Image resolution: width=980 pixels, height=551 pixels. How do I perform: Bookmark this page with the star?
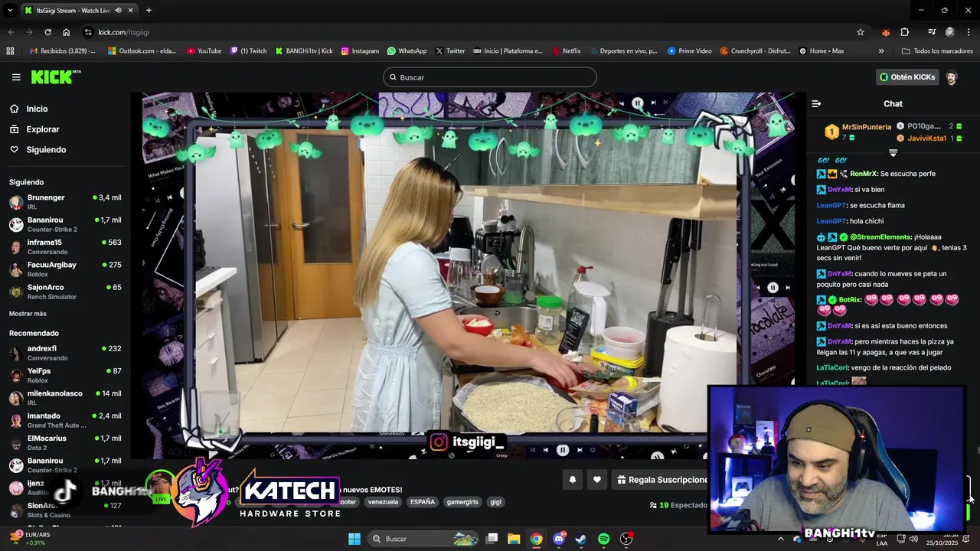[x=861, y=32]
